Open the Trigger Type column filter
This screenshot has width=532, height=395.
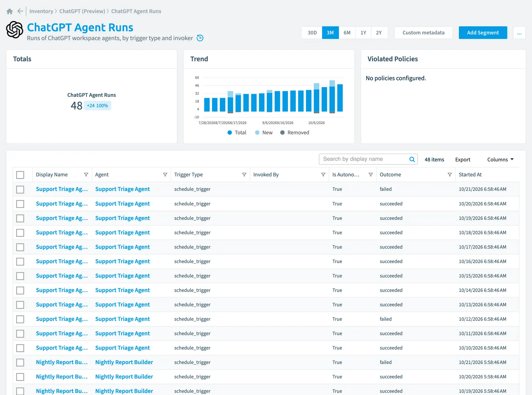(x=244, y=175)
